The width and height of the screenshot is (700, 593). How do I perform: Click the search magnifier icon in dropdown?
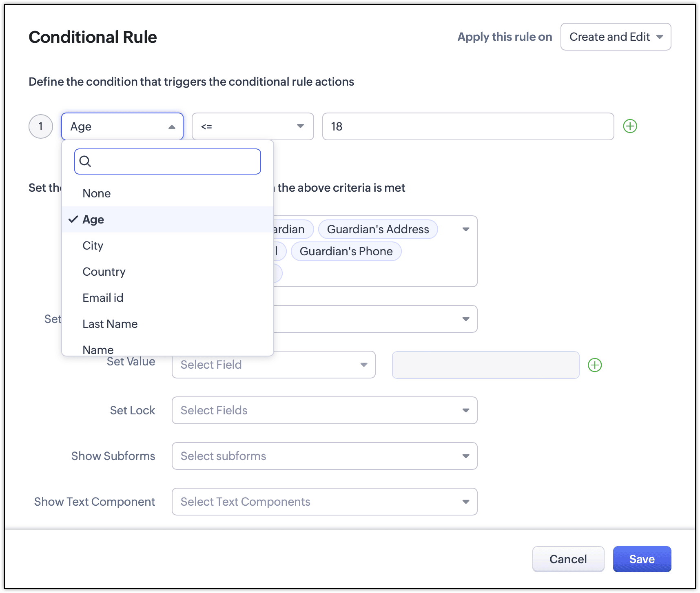click(85, 162)
